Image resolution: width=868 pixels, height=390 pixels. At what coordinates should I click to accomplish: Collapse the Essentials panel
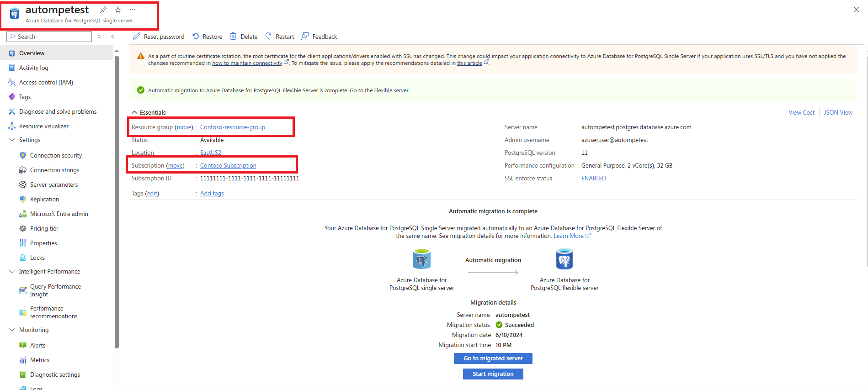(x=134, y=112)
